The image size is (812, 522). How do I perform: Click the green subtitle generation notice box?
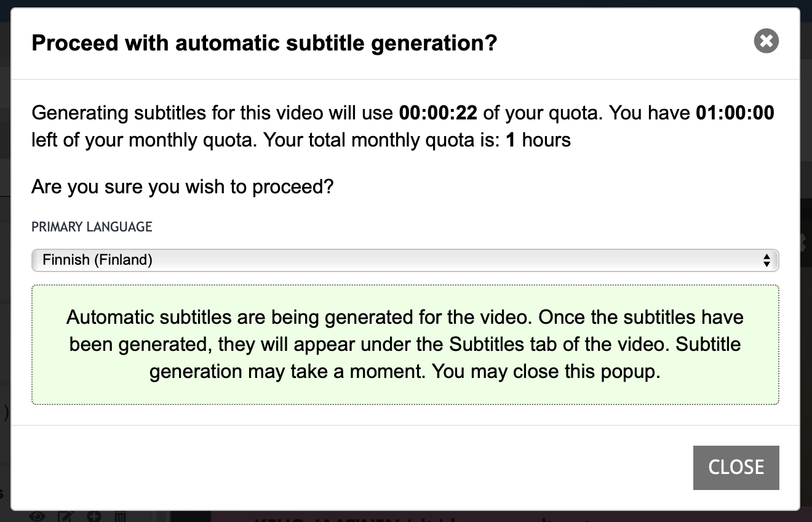405,345
